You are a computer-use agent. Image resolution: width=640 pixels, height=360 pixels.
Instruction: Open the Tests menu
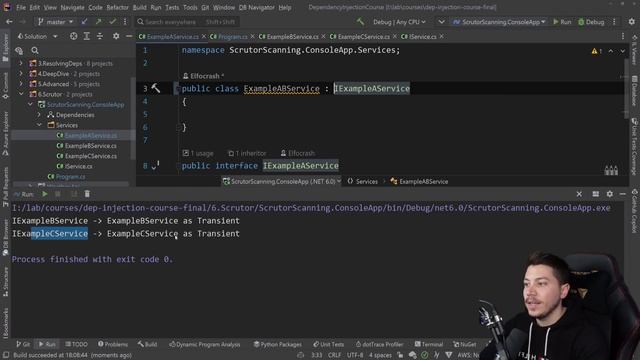[x=172, y=7]
